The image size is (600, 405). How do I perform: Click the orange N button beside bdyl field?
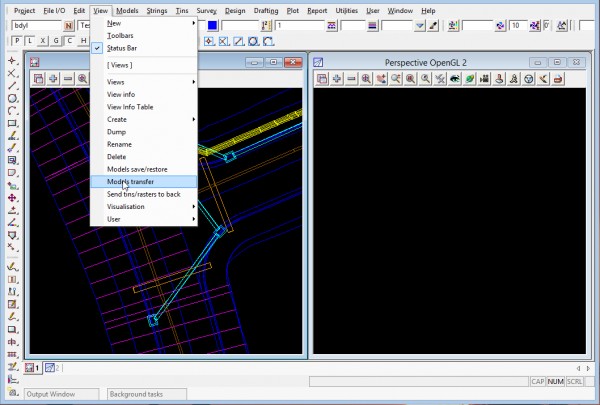pyautogui.click(x=68, y=25)
